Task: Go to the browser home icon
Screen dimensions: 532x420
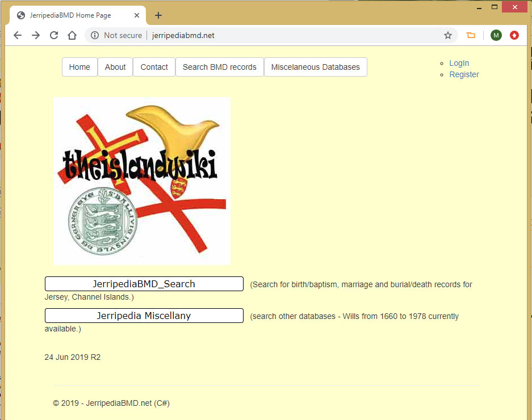Action: (72, 35)
